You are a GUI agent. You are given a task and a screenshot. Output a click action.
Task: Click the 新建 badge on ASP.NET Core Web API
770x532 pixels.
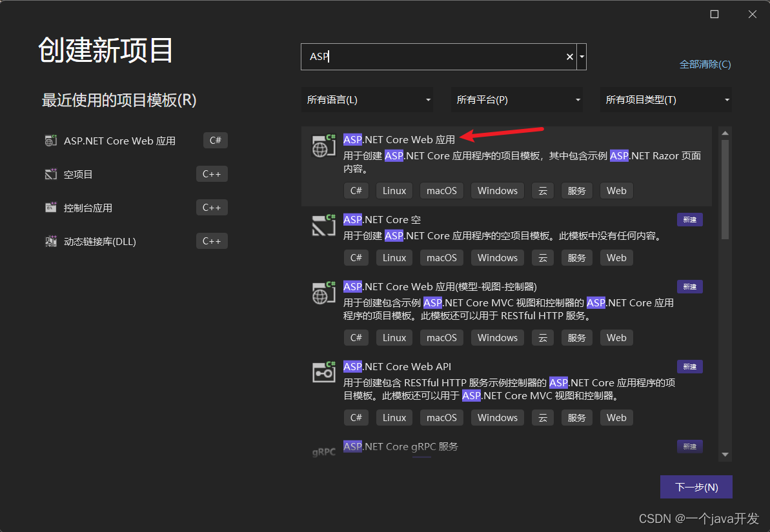(x=689, y=367)
